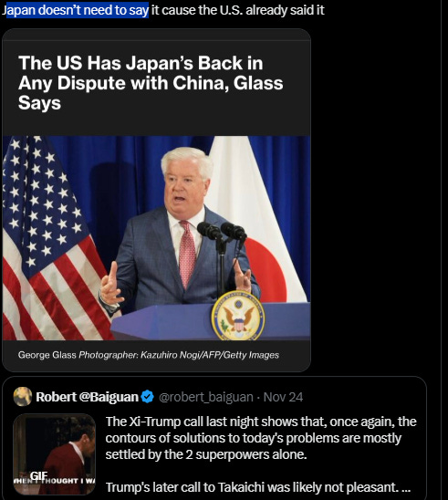Click the Robert @Baiguan display name
Viewport: 448px width, 500px height.
click(x=87, y=397)
